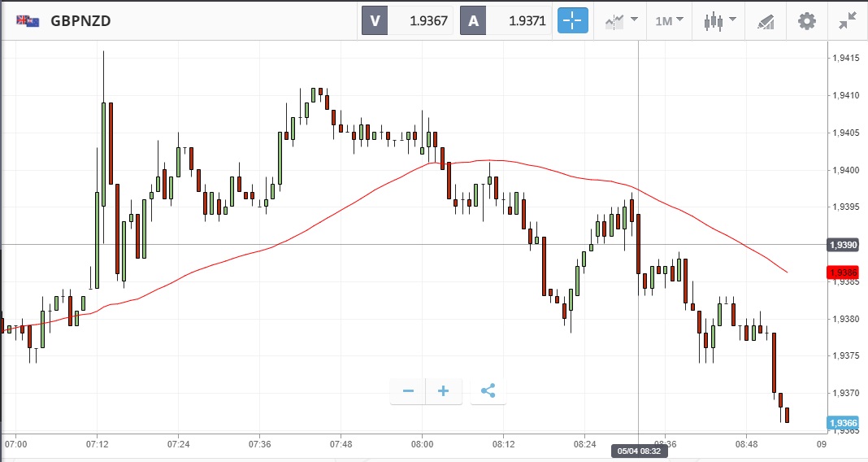Click the blue current price label 1.9366
Screen dimensions: 868x462
841,423
